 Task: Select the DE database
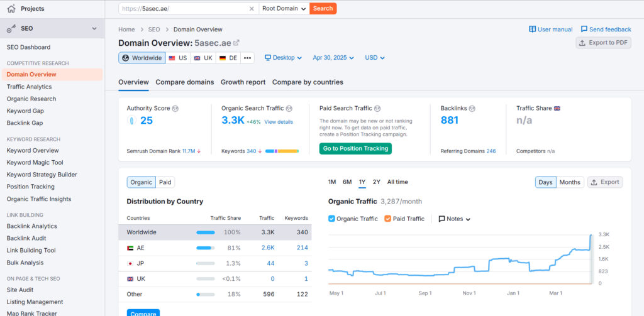point(228,58)
